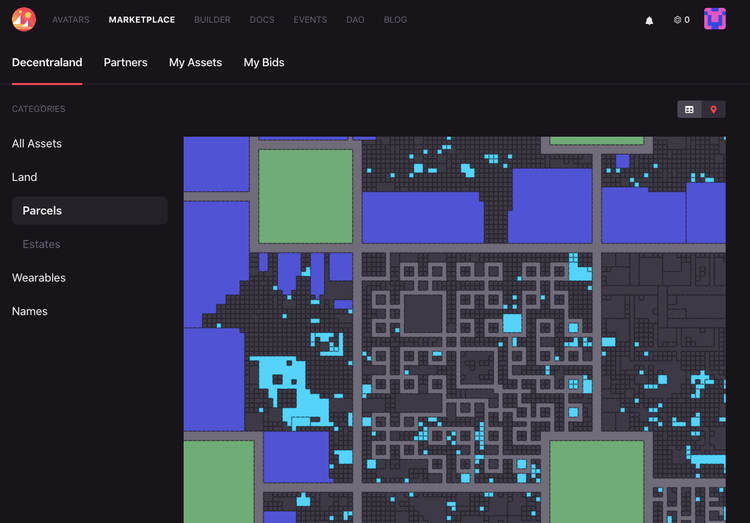
Task: Open the pink user avatar menu
Action: pos(715,19)
